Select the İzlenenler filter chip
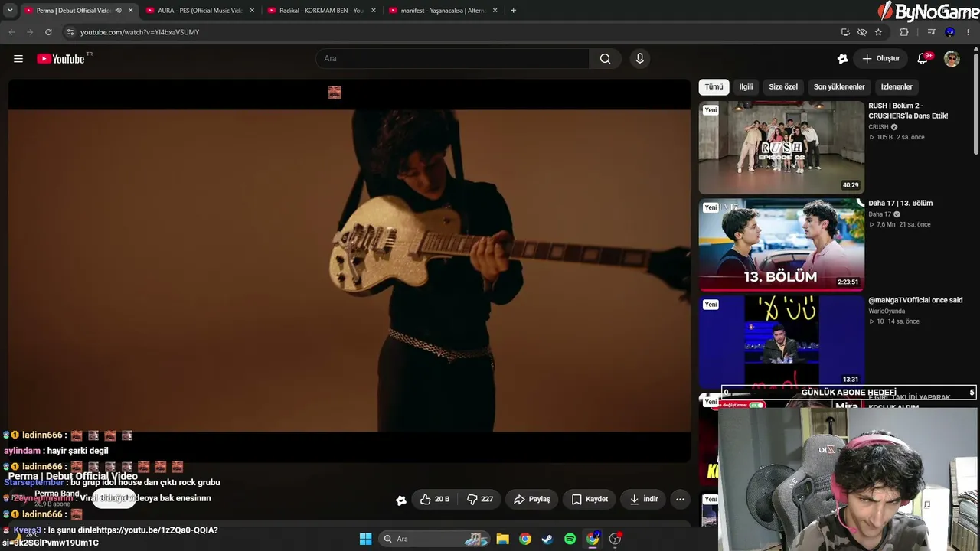This screenshot has height=551, width=980. coord(897,87)
